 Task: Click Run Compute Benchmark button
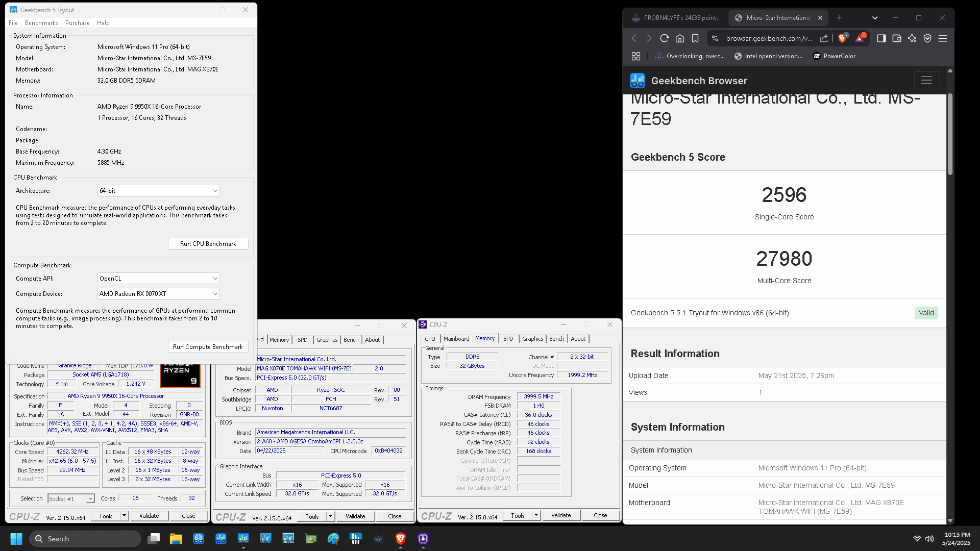208,347
